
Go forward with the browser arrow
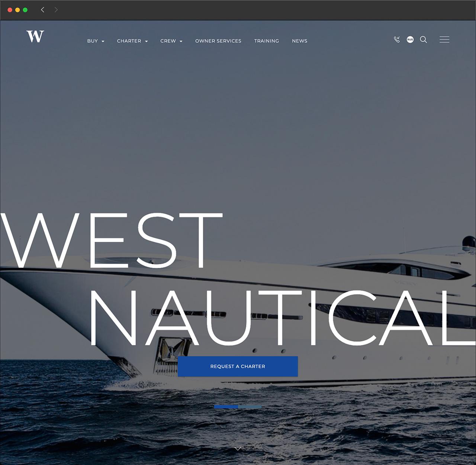[56, 10]
